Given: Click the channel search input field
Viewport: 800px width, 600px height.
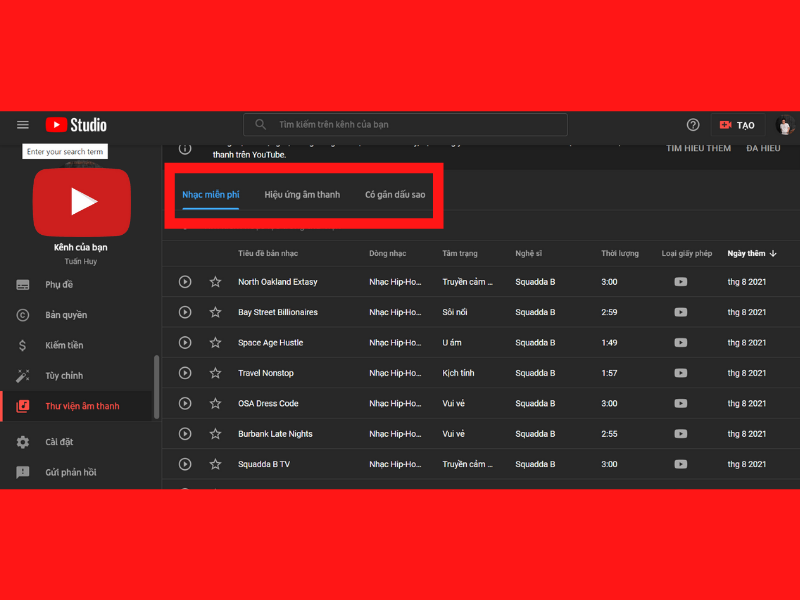Looking at the screenshot, I should 405,124.
